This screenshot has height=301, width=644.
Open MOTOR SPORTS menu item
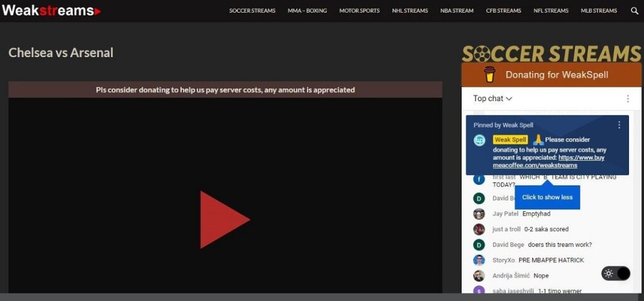click(x=359, y=11)
